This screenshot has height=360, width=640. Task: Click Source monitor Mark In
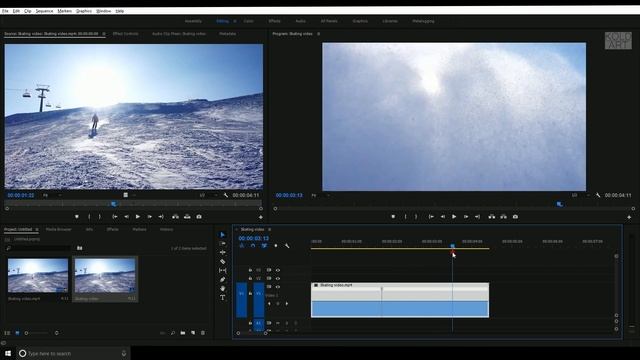pos(89,217)
